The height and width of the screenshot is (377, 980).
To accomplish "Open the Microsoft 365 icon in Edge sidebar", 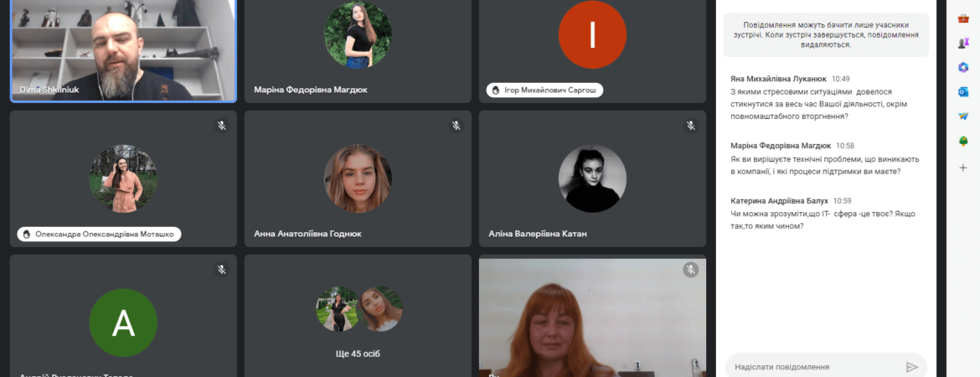I will pyautogui.click(x=963, y=68).
